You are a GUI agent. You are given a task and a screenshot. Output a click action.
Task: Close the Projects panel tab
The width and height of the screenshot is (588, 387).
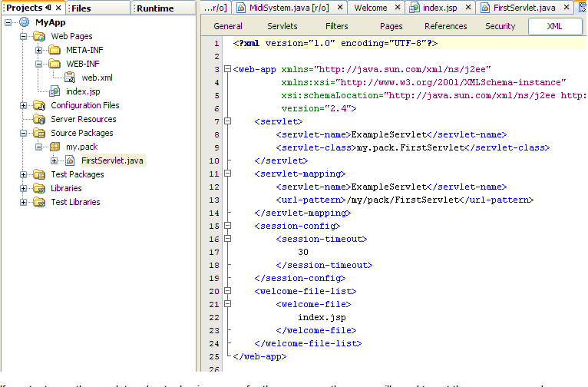58,8
